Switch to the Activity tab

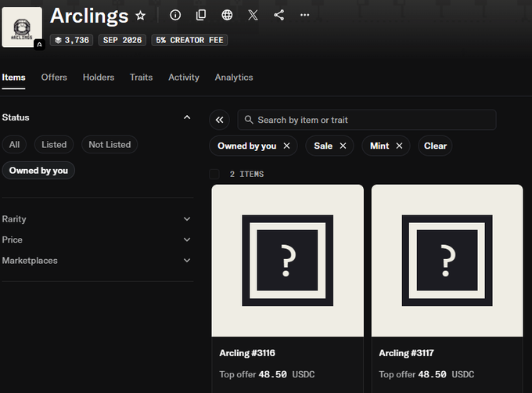(184, 78)
